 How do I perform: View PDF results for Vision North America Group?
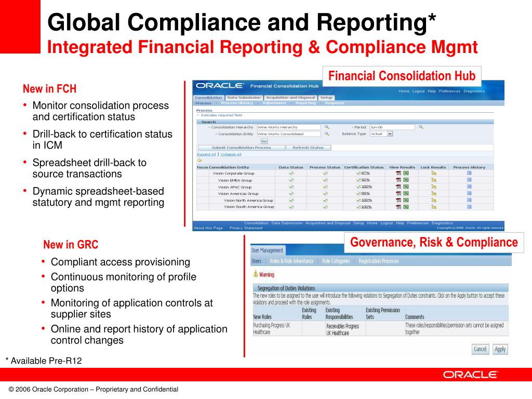point(398,200)
